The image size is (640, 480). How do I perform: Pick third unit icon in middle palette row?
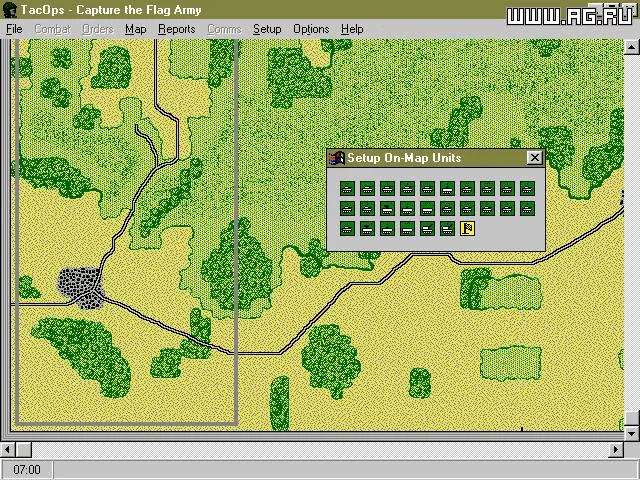[387, 209]
